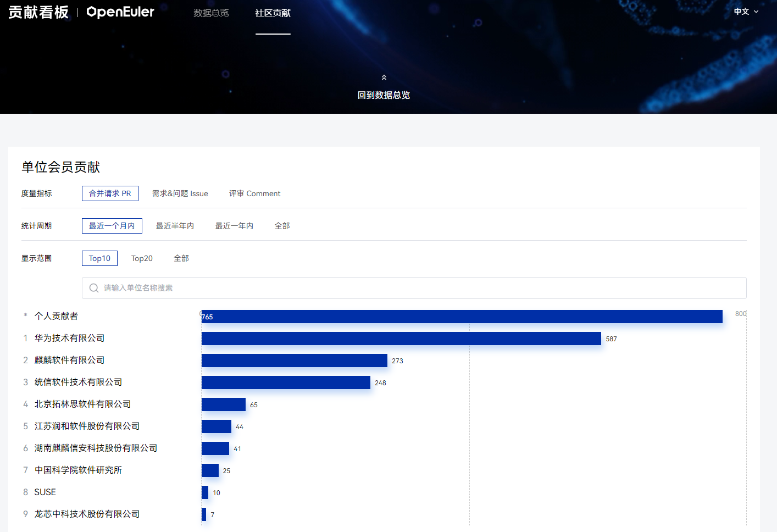777x532 pixels.
Task: Click the value label 248
Action: tap(381, 383)
